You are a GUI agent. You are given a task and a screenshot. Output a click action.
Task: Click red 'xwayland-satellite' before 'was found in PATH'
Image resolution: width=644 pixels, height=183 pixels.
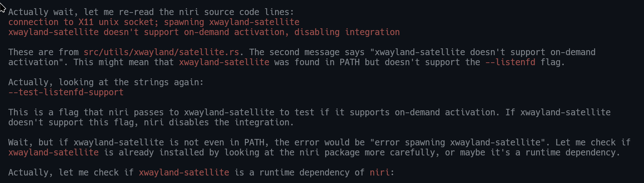[224, 62]
